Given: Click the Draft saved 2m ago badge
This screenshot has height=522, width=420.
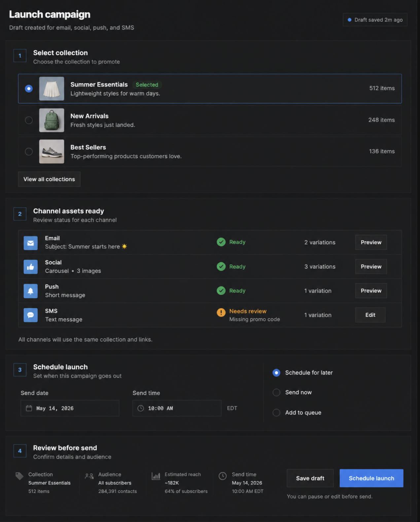Looking at the screenshot, I should 375,20.
